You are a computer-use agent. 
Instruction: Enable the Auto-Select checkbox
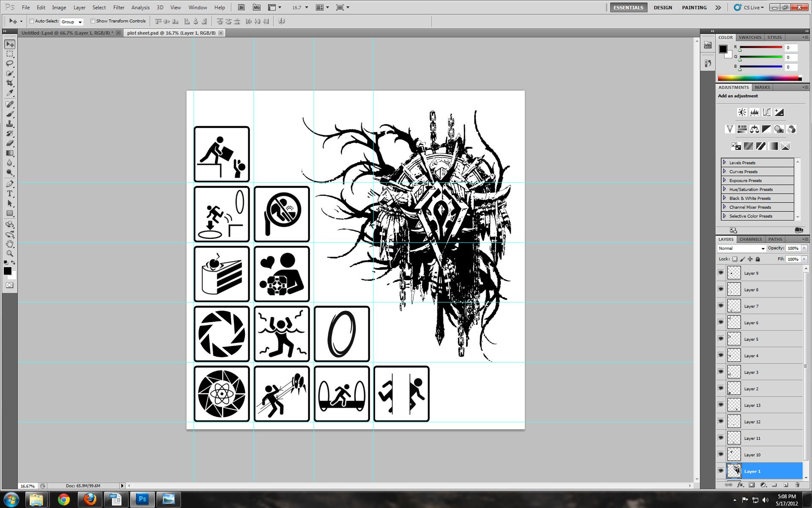(x=32, y=21)
